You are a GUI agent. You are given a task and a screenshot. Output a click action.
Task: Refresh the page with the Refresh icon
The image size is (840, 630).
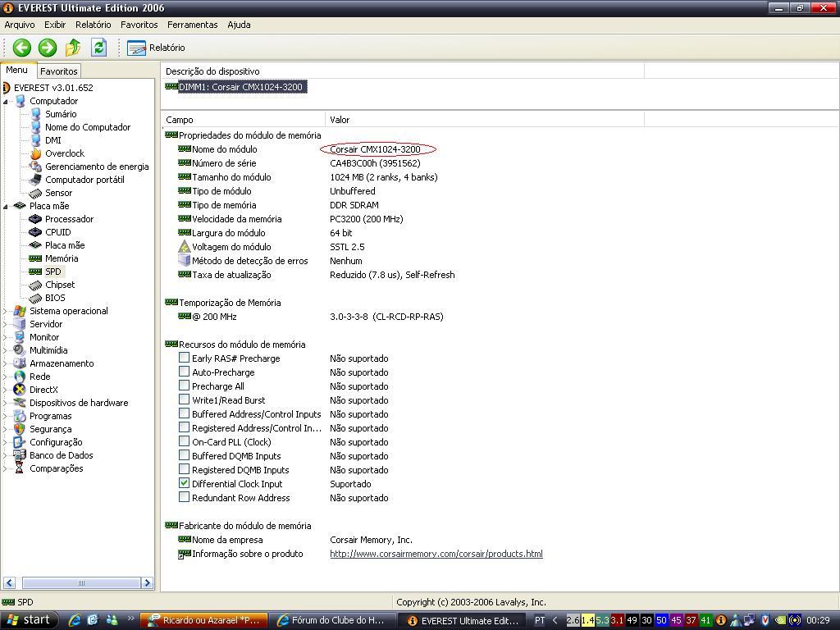click(98, 48)
